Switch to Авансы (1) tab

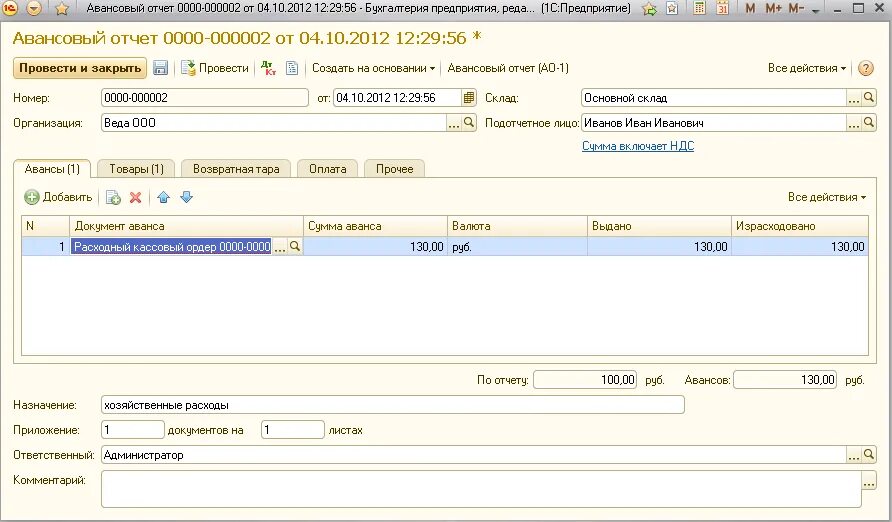[52, 169]
